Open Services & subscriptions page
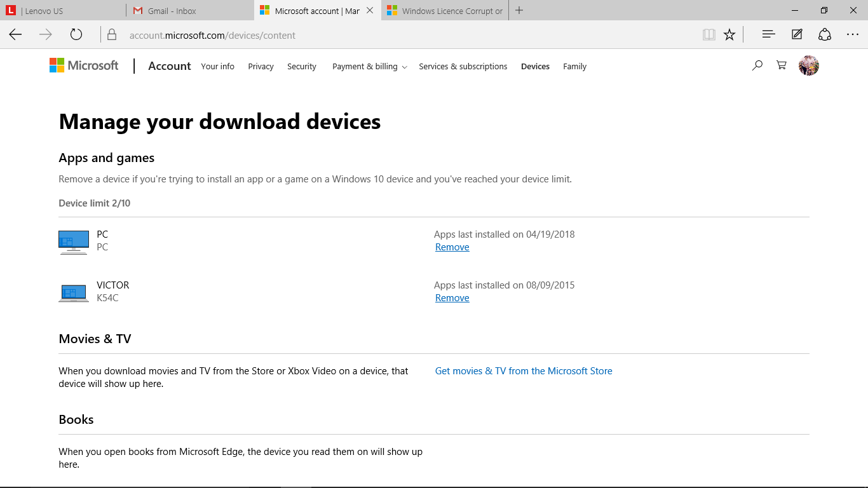The width and height of the screenshot is (868, 488). (x=463, y=66)
